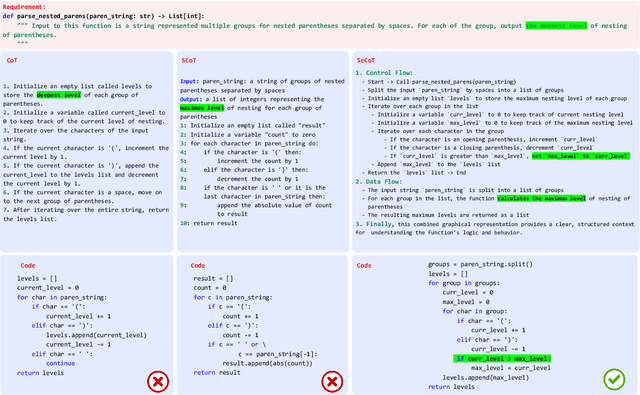640x395 pixels.
Task: Click the "3. Finally," text
Action: [374, 224]
